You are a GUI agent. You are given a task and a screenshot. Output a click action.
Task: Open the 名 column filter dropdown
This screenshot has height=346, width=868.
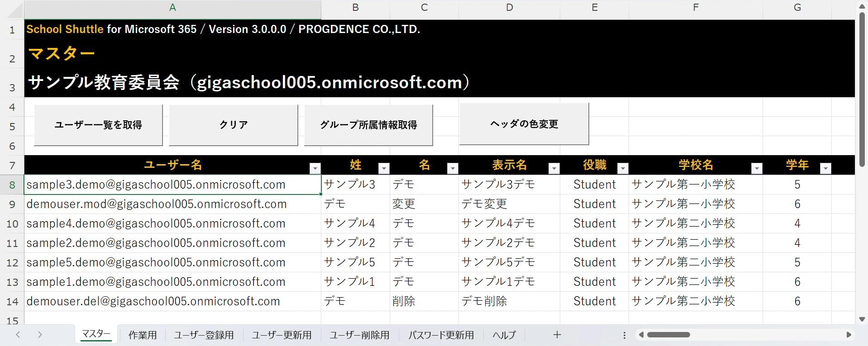[453, 168]
